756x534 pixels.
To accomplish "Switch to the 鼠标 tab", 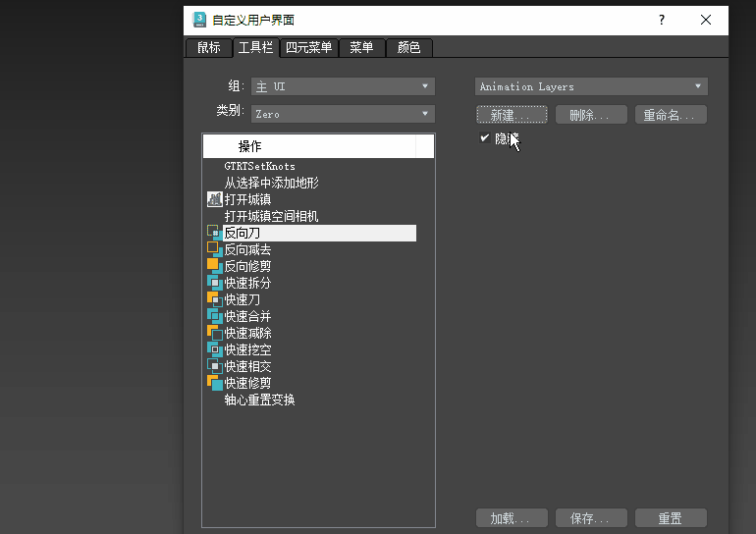I will click(x=208, y=47).
